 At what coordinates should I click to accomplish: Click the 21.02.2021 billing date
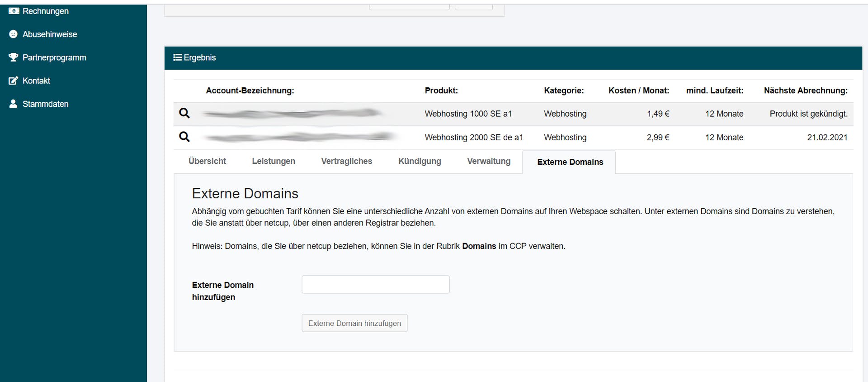pos(827,137)
